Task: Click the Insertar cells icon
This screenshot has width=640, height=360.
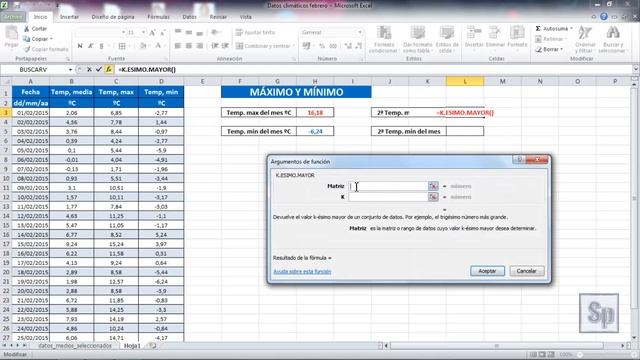Action: click(x=474, y=33)
